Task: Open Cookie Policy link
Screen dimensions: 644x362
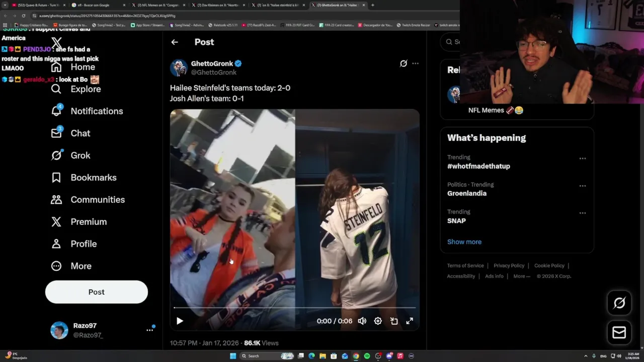Action: pyautogui.click(x=549, y=265)
